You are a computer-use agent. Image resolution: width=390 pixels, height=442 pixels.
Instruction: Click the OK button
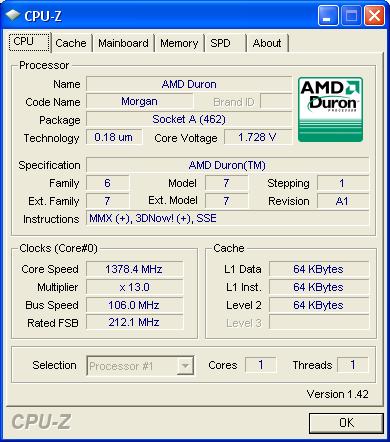pyautogui.click(x=346, y=423)
